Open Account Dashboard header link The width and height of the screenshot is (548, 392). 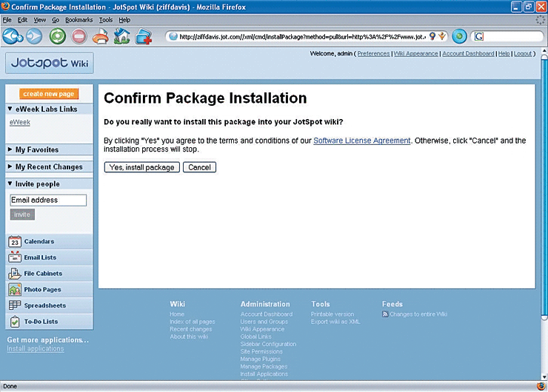tap(468, 53)
